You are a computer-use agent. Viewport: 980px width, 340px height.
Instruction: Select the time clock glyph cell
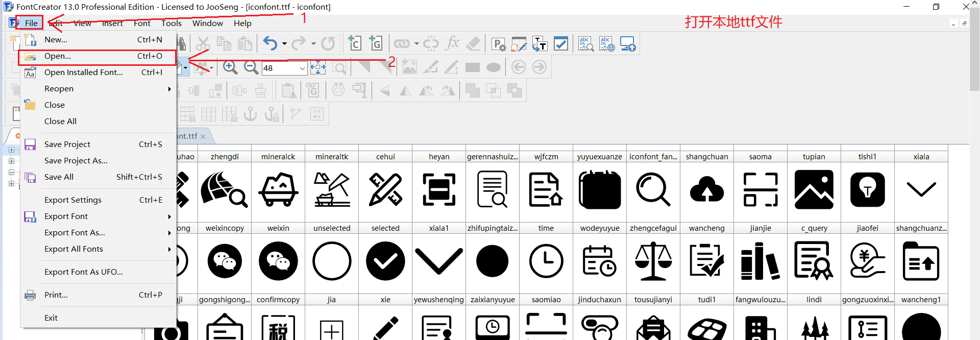[x=546, y=258]
